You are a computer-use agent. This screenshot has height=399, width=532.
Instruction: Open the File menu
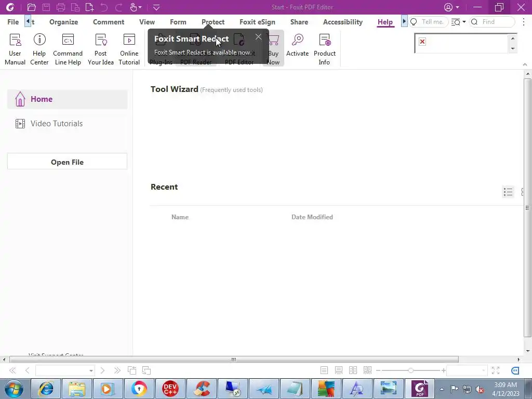[x=13, y=22]
